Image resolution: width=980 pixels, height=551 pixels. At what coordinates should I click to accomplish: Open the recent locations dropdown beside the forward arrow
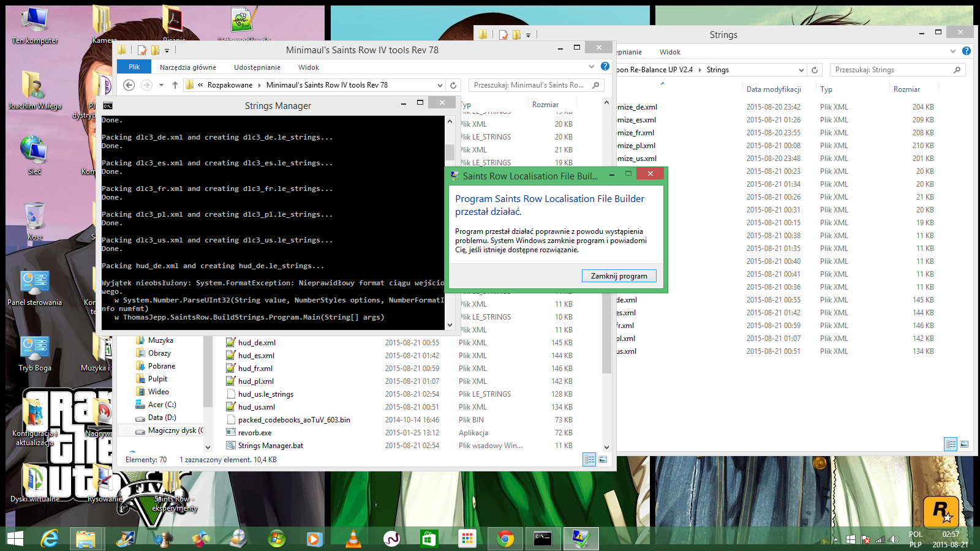point(161,85)
